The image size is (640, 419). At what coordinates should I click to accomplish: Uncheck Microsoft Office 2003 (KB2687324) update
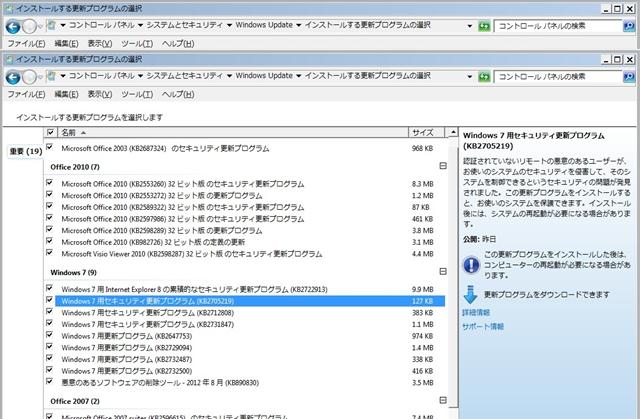coord(50,147)
